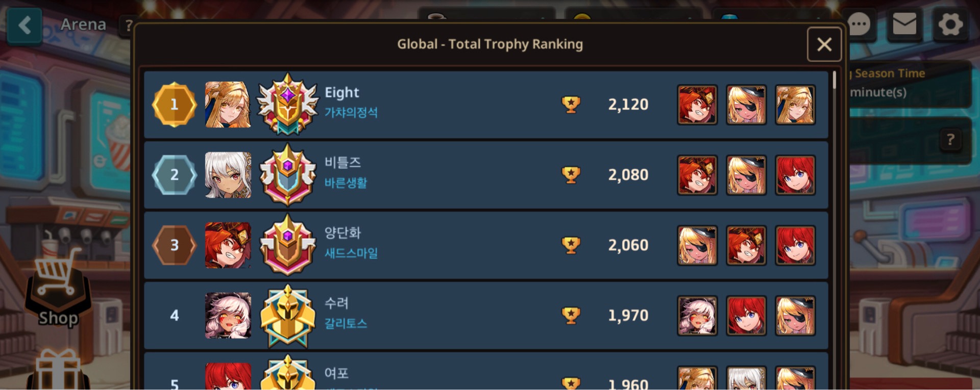Screen dimensions: 980x390
Task: Click the question mark help under Season Time
Action: click(950, 140)
